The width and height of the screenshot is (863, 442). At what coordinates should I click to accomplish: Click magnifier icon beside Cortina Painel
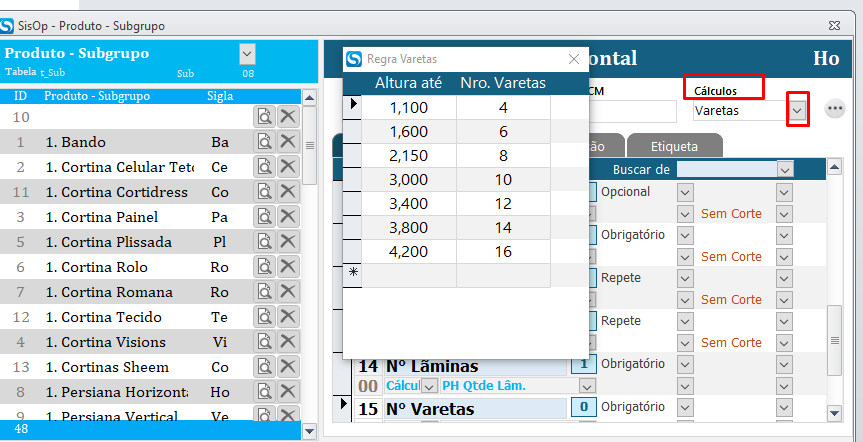(264, 217)
